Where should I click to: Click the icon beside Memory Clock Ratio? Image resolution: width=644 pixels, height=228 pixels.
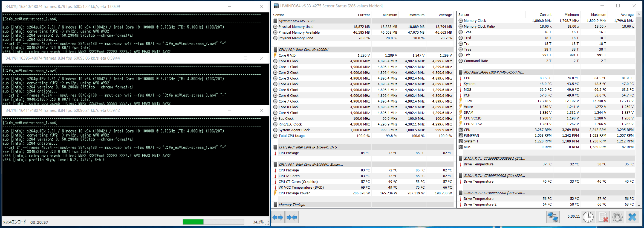pyautogui.click(x=461, y=26)
